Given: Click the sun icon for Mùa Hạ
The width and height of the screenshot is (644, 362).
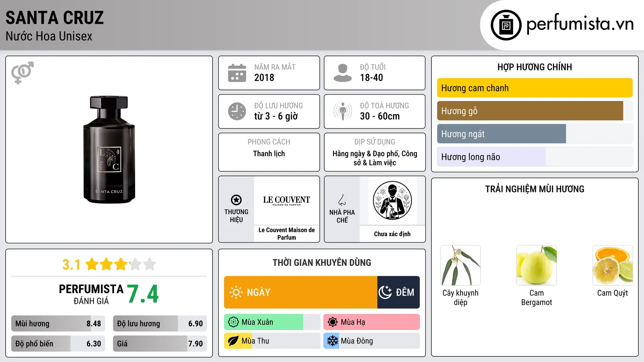Looking at the screenshot, I should [333, 322].
